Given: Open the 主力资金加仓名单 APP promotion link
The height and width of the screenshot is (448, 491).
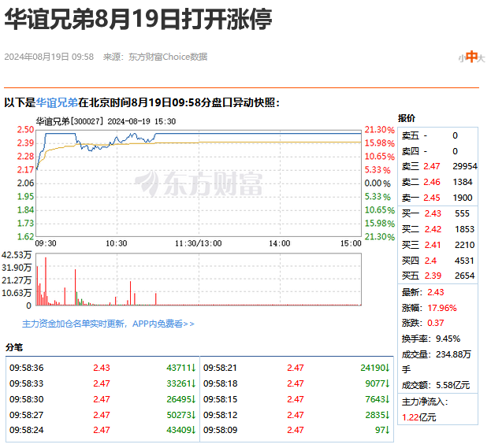Looking at the screenshot, I should click(x=108, y=324).
